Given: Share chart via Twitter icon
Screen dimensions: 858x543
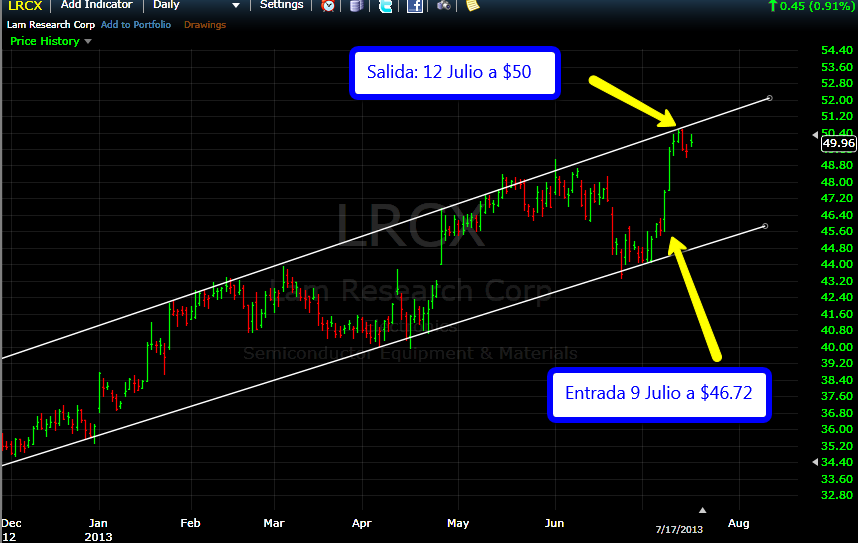Looking at the screenshot, I should pyautogui.click(x=386, y=6).
